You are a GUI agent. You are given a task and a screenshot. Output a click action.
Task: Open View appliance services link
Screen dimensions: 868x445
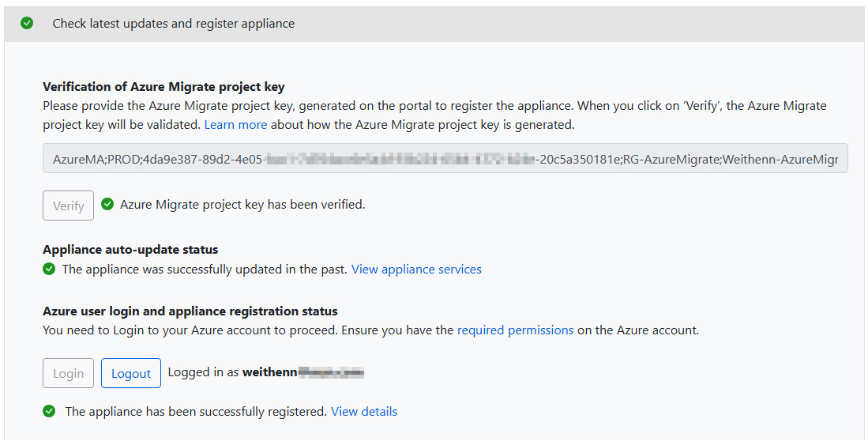pyautogui.click(x=416, y=270)
